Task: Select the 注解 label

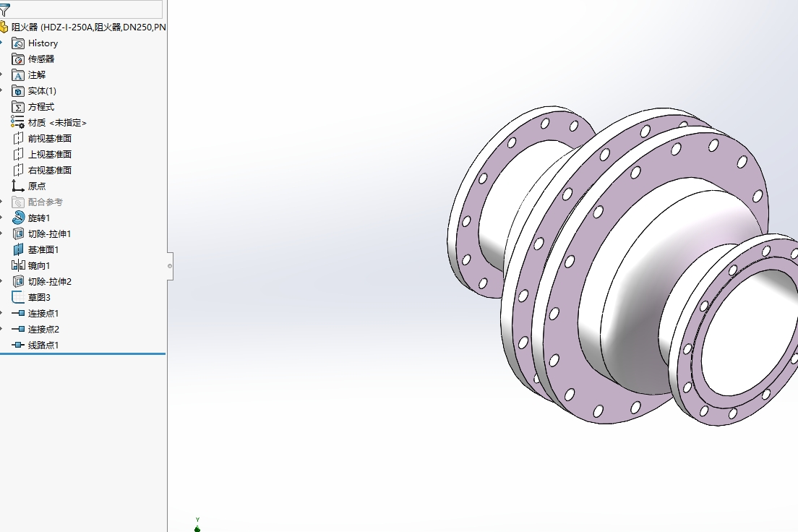Action: pos(37,75)
